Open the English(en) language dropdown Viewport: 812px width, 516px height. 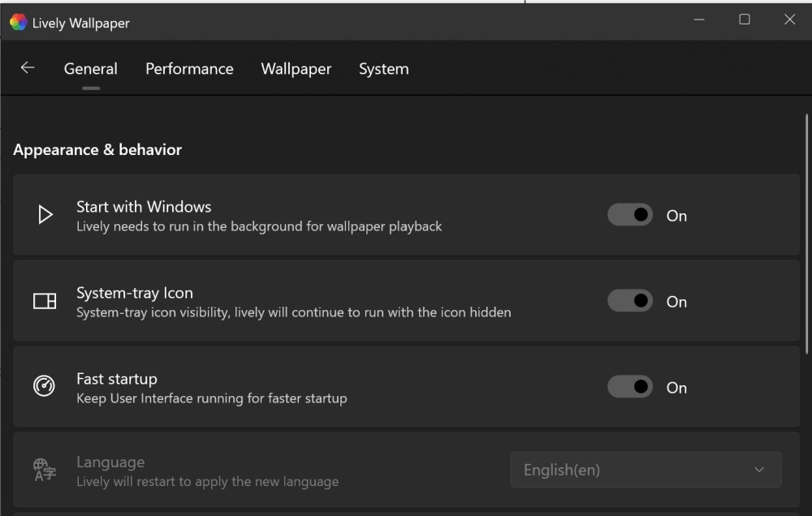point(646,470)
